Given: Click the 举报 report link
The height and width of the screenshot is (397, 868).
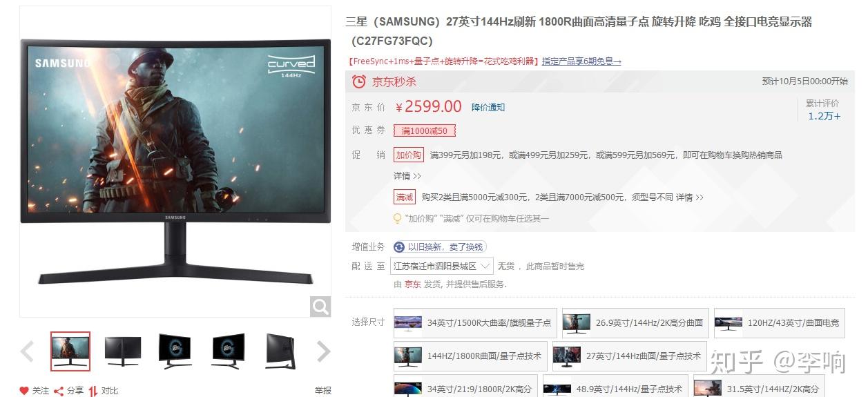Looking at the screenshot, I should [x=323, y=391].
